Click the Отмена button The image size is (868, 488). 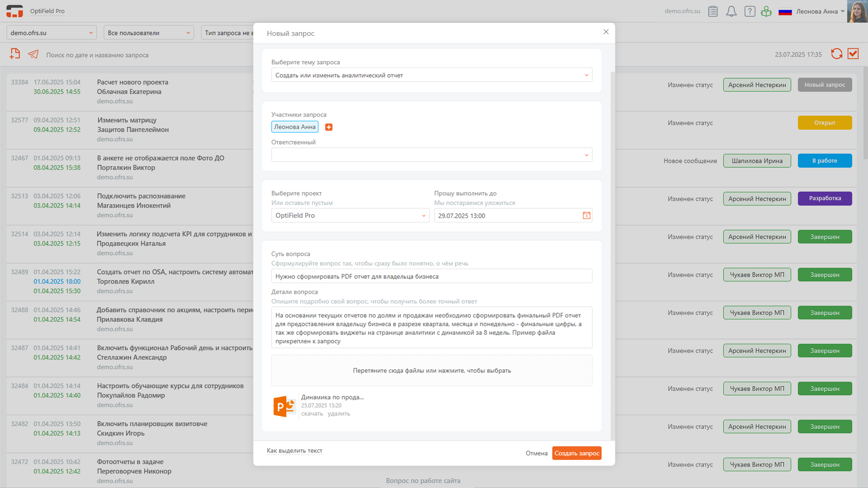click(536, 453)
